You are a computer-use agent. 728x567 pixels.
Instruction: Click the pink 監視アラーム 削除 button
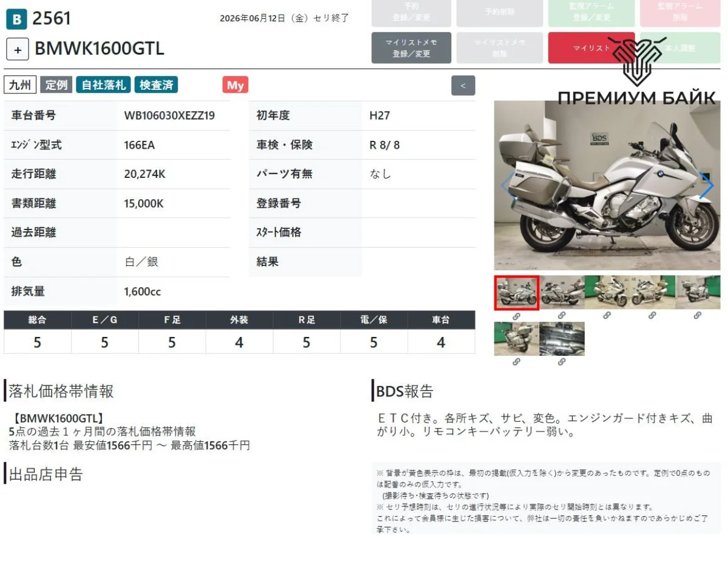point(680,12)
